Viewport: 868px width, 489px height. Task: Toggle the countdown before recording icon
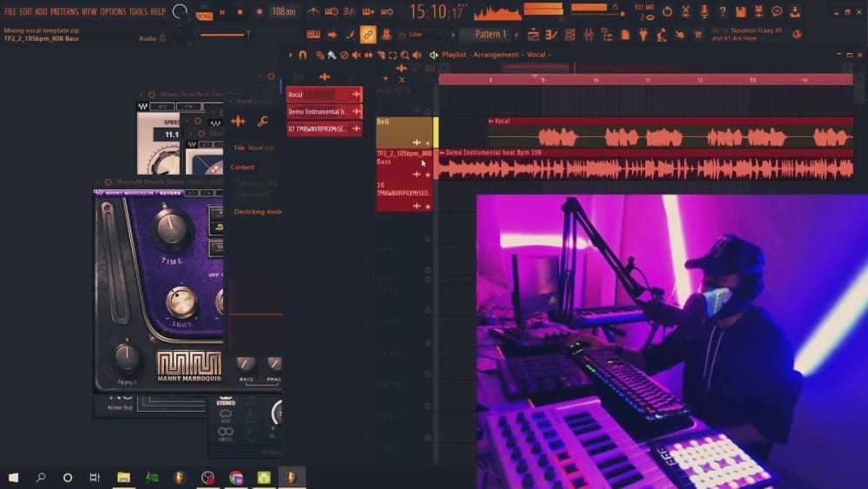click(x=349, y=11)
